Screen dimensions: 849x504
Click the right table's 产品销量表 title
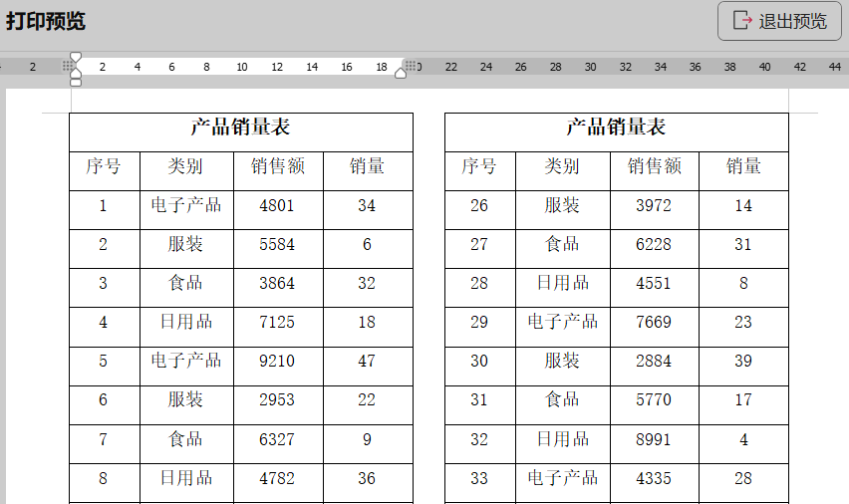pos(616,127)
